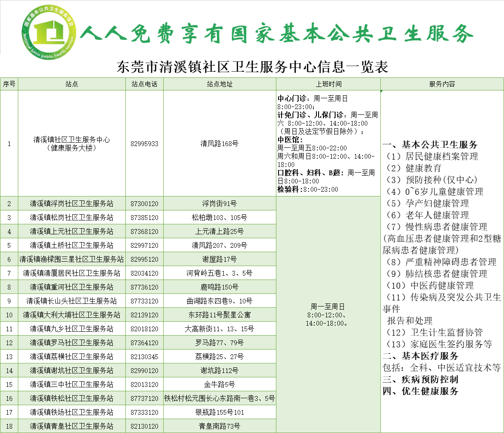Click the heading 一、基本公共卫生服务

point(430,144)
